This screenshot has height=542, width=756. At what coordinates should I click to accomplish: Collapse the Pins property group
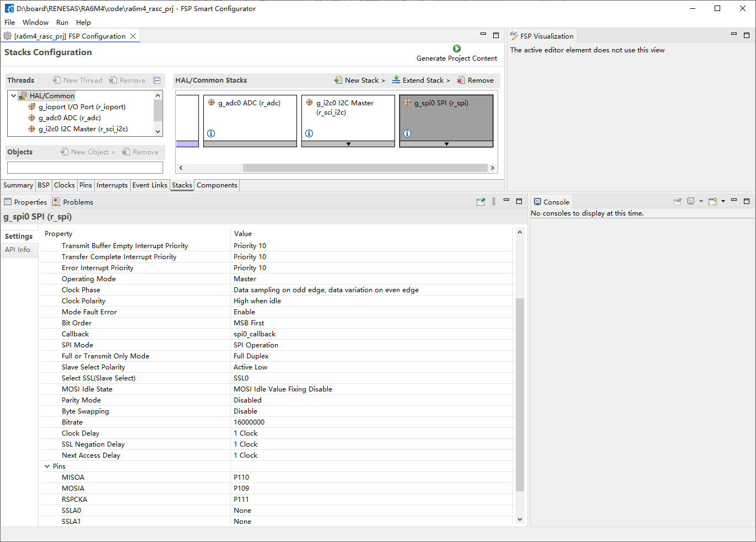click(47, 466)
